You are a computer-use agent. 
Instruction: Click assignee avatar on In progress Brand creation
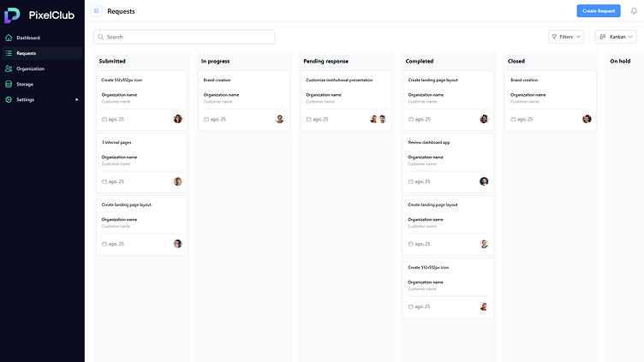[x=280, y=119]
